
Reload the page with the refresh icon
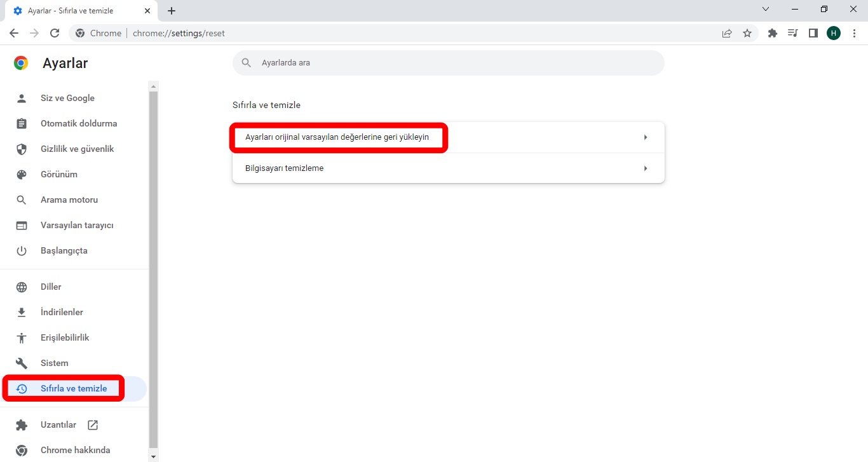(55, 33)
